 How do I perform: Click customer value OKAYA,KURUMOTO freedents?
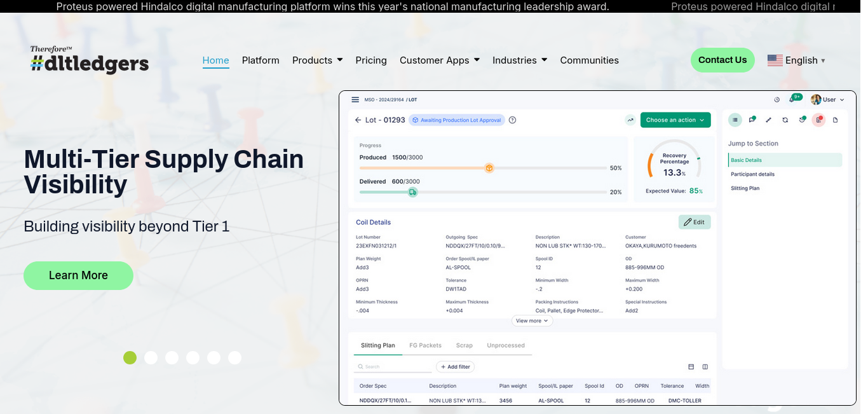point(661,245)
